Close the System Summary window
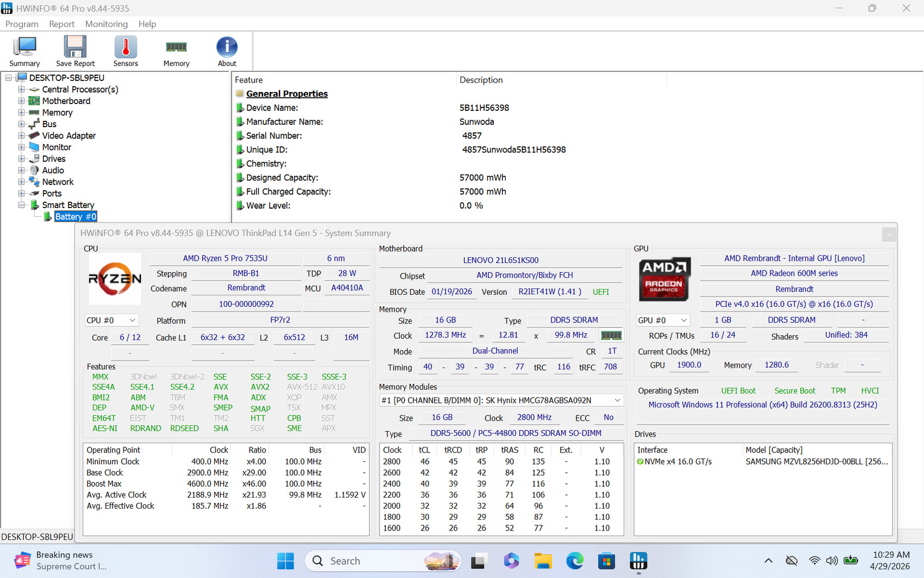 pos(889,234)
